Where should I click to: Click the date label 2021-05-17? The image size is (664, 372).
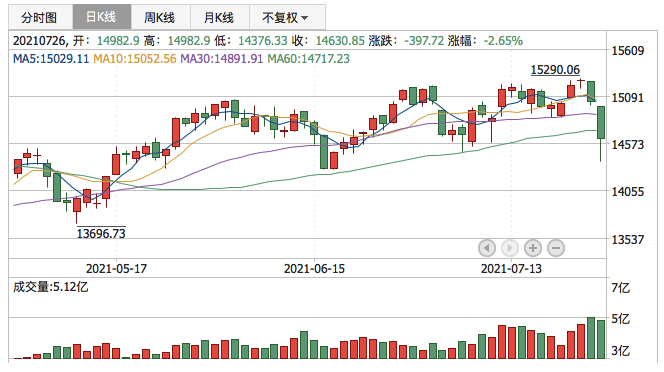pyautogui.click(x=116, y=269)
